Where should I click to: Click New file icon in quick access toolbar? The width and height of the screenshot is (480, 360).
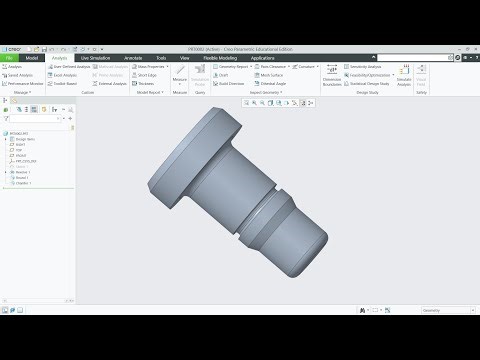point(29,49)
